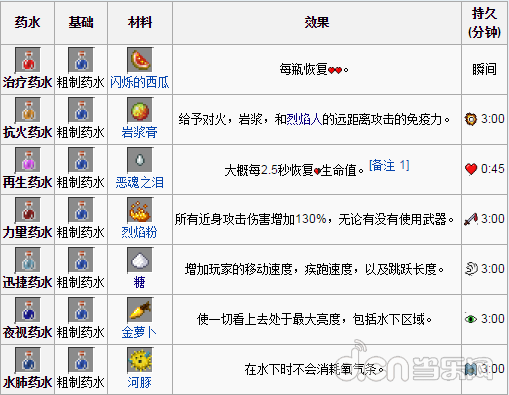Click the base potion icon in 治疗药水 row
Viewport: 509px width, 395px height.
(81, 60)
